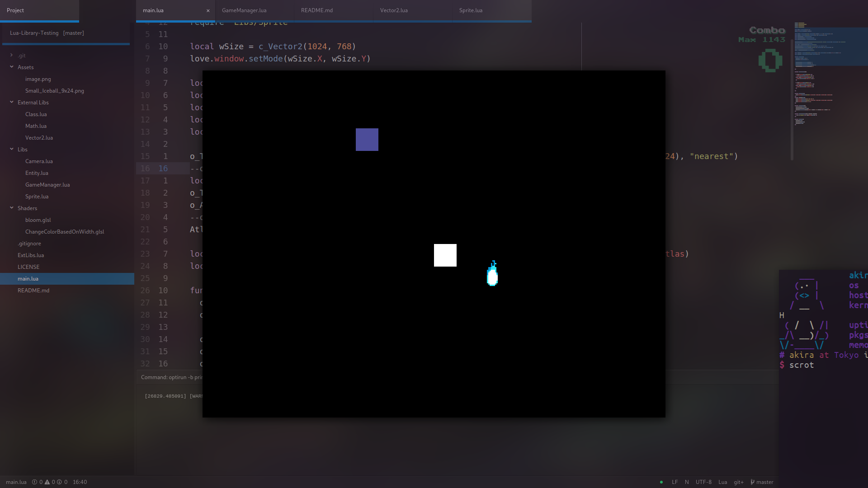
Task: Click the git+ status indicator
Action: pyautogui.click(x=738, y=482)
